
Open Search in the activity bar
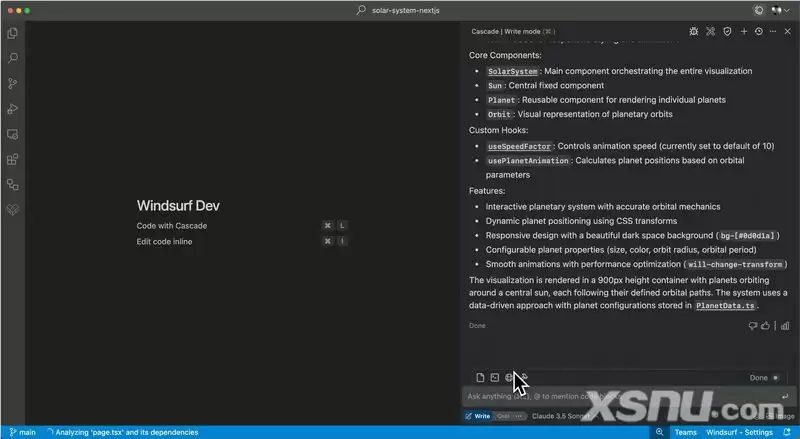13,59
